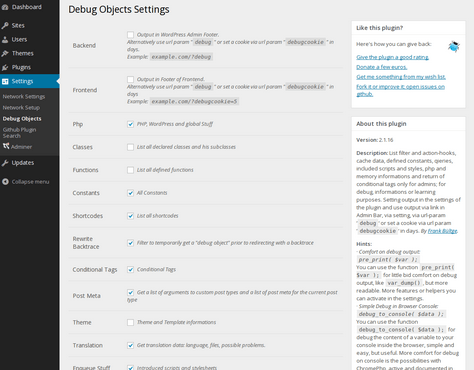
Task: Click the Users person icon
Action: [5, 39]
